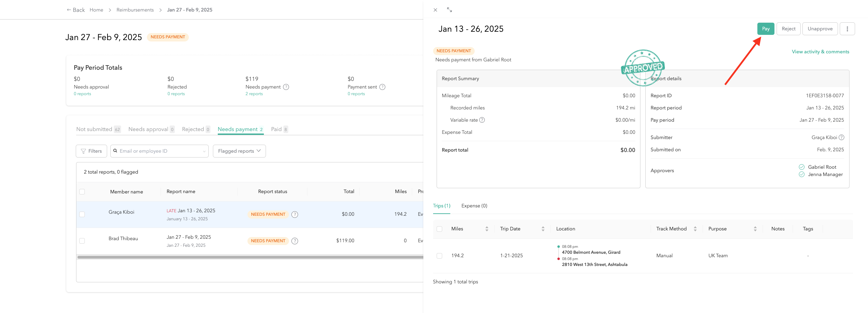
Task: Open the Expense (0) tab
Action: click(x=474, y=206)
